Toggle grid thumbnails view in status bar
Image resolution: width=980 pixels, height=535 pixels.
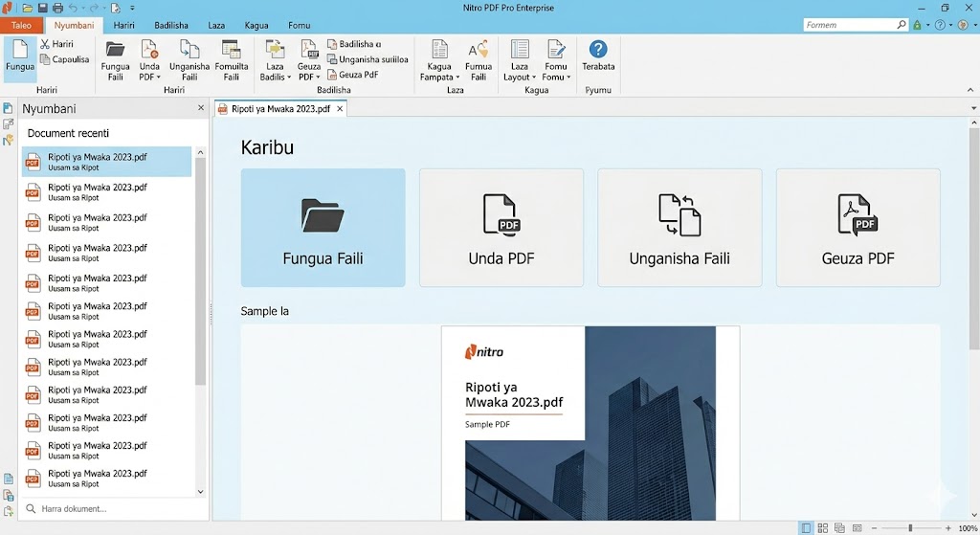(823, 528)
